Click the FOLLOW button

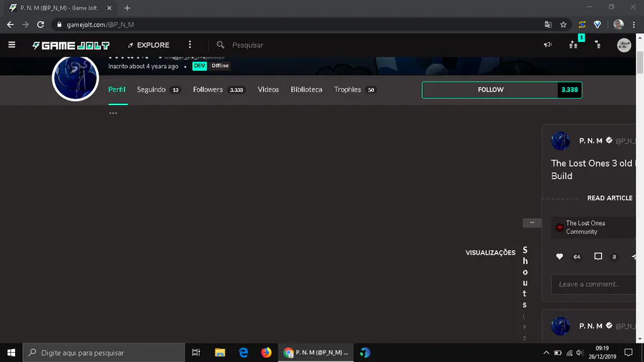pyautogui.click(x=490, y=90)
